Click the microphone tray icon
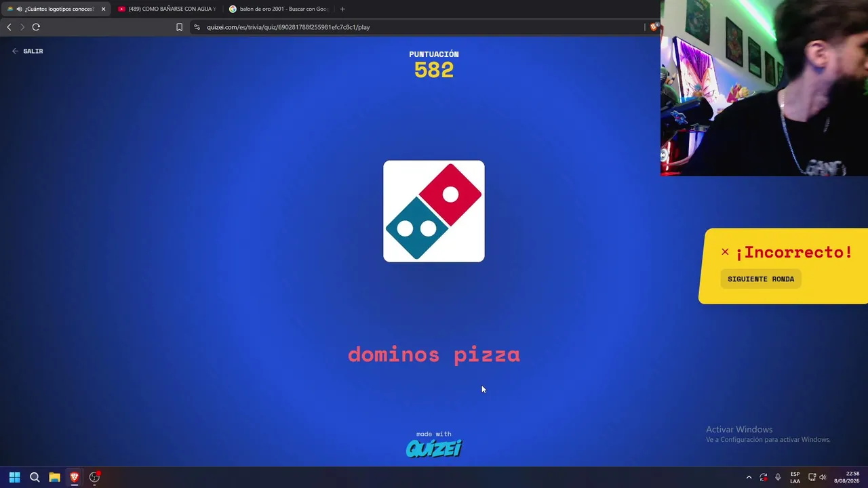The width and height of the screenshot is (868, 488). coord(778,477)
